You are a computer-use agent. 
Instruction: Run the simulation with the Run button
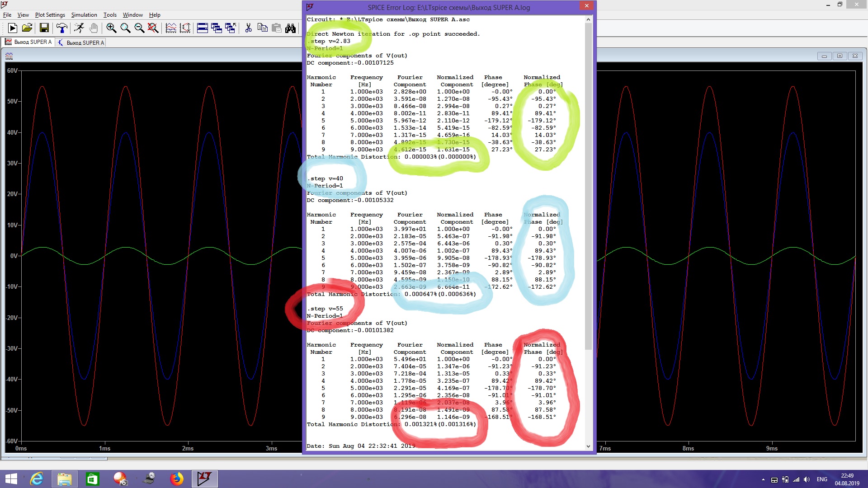pyautogui.click(x=13, y=28)
